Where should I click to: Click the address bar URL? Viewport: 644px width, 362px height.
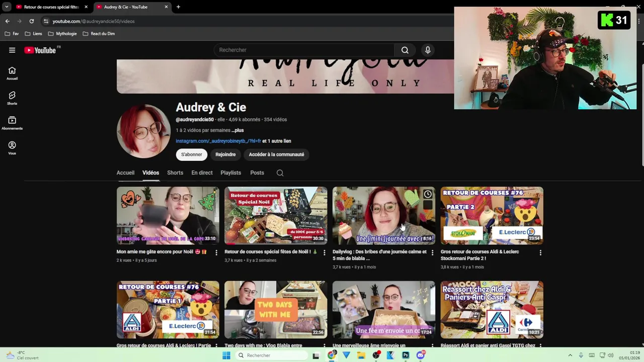[94, 21]
